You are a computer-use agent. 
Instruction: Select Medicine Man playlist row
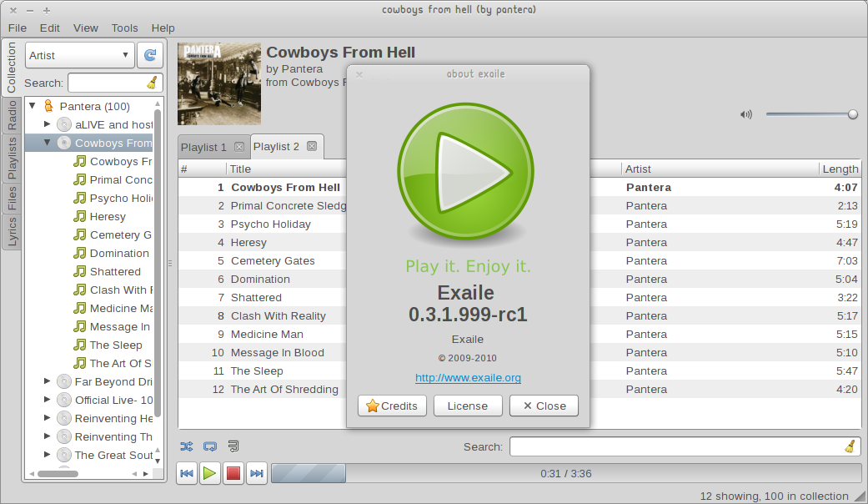point(519,335)
